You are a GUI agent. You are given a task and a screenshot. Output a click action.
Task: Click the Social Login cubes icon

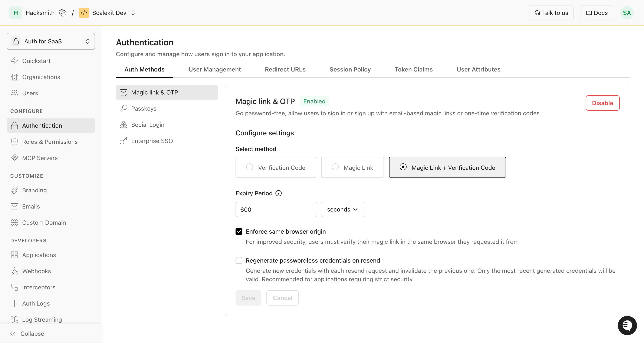pos(124,125)
